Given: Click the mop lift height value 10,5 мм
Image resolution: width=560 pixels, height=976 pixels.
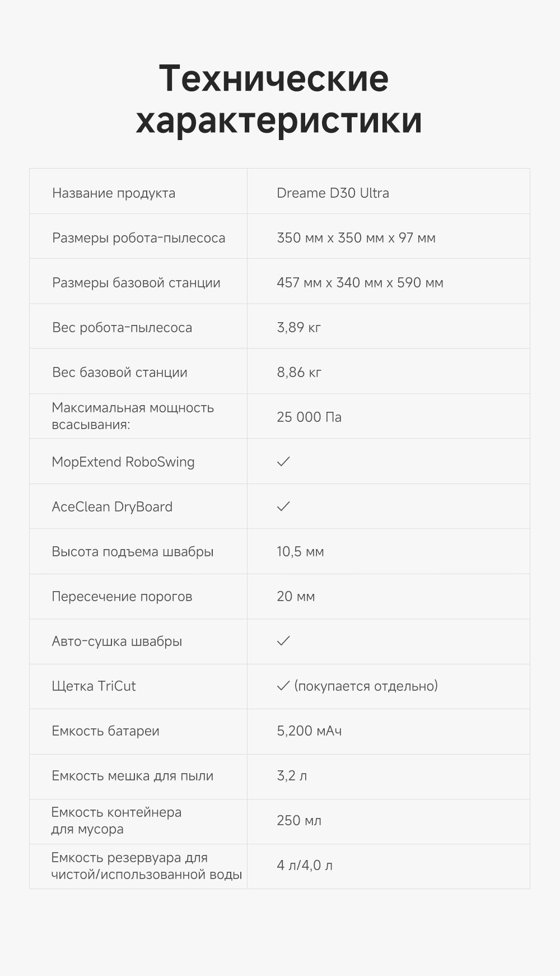Looking at the screenshot, I should [300, 552].
